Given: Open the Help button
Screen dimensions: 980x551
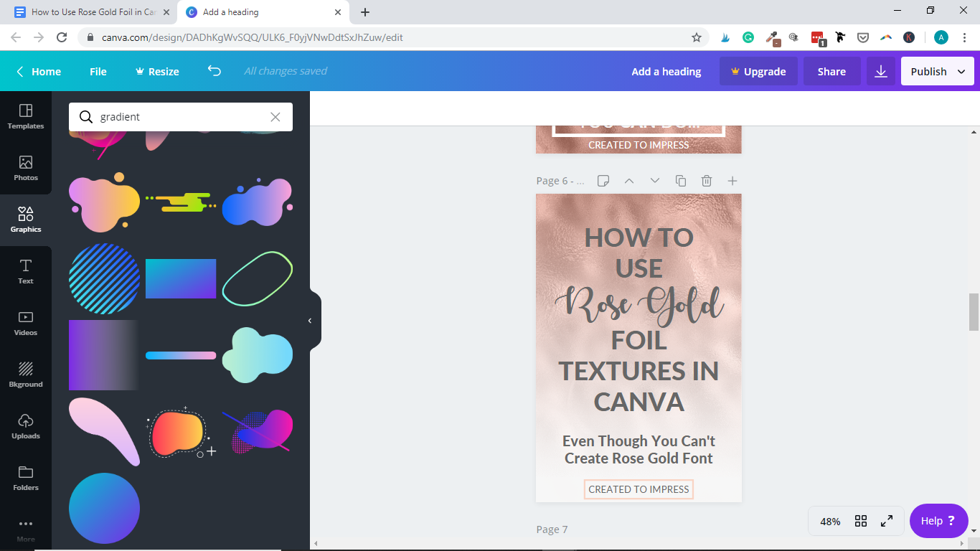Looking at the screenshot, I should point(938,521).
